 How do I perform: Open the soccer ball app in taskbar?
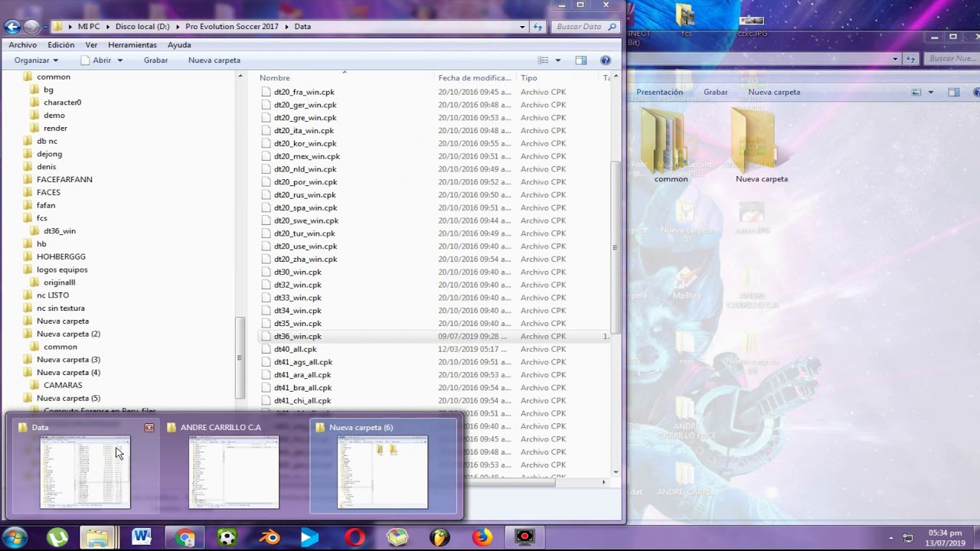(227, 537)
